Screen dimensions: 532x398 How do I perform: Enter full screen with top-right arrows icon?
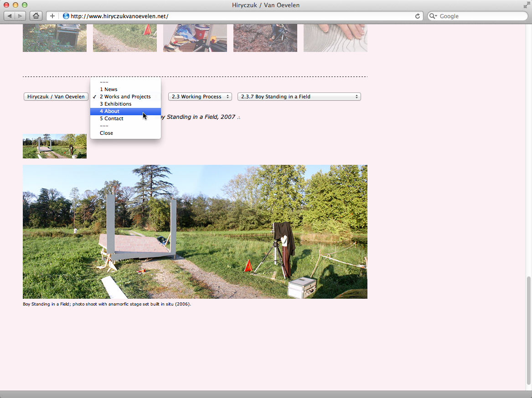(x=527, y=5)
